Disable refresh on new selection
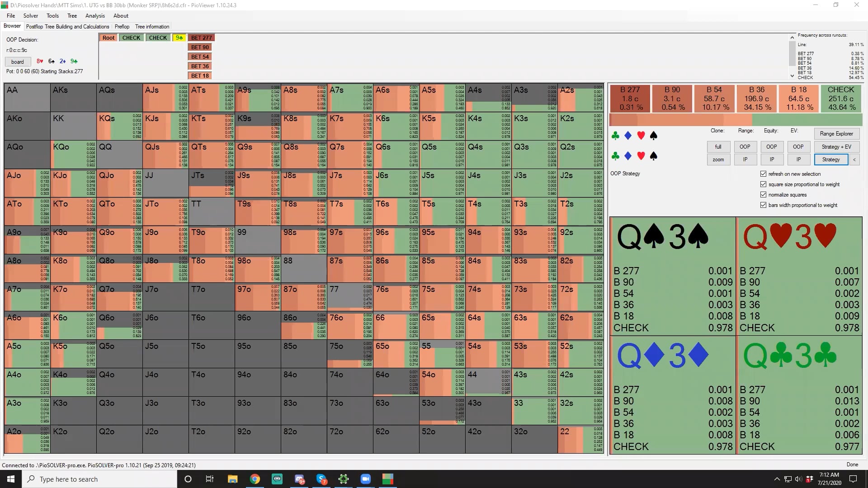This screenshot has width=868, height=488. (764, 174)
